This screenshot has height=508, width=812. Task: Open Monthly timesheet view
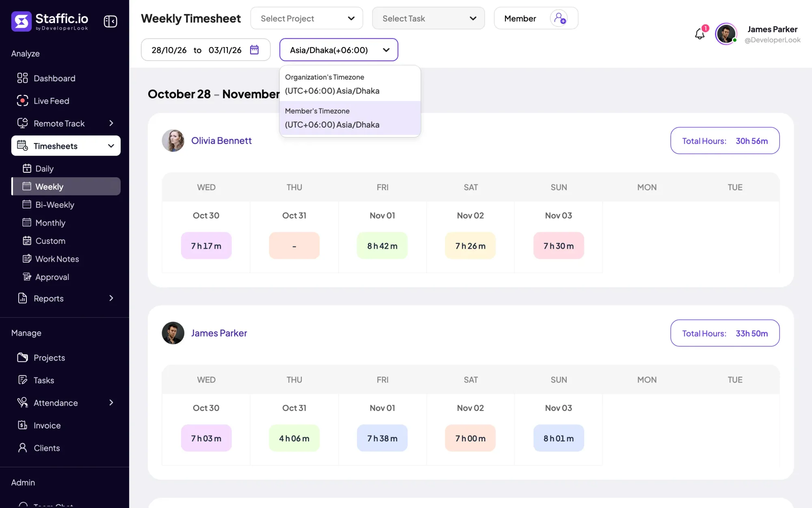pos(50,223)
